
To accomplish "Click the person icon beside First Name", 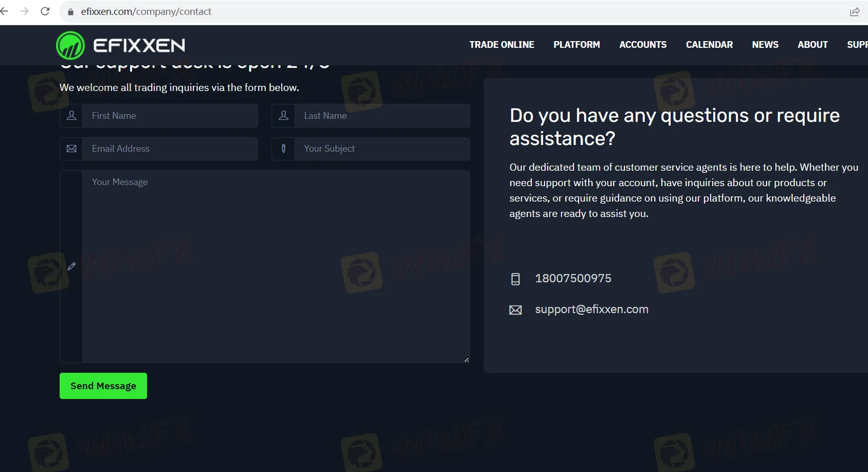I will point(71,116).
